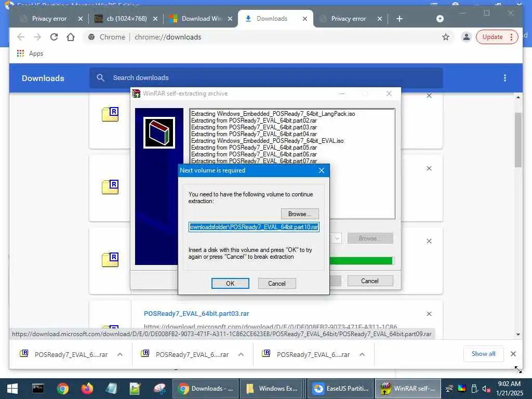Image resolution: width=532 pixels, height=399 pixels.
Task: Open second download shelf item options chevron
Action: click(241, 354)
